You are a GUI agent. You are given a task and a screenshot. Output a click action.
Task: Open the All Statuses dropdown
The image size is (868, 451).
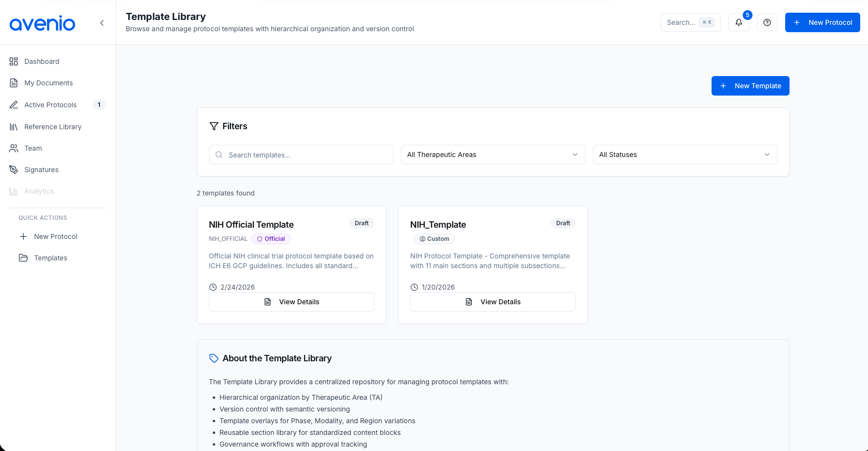click(x=685, y=155)
